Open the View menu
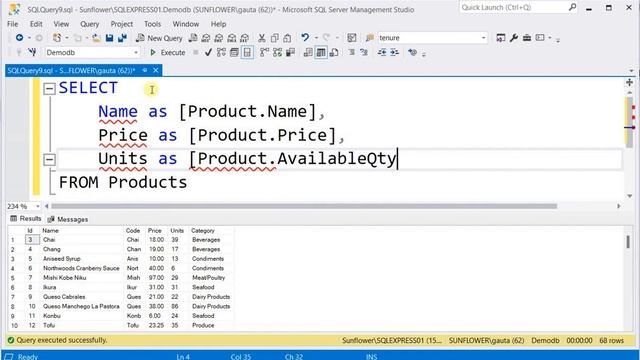Screen dimensions: 640x360 tap(61, 24)
